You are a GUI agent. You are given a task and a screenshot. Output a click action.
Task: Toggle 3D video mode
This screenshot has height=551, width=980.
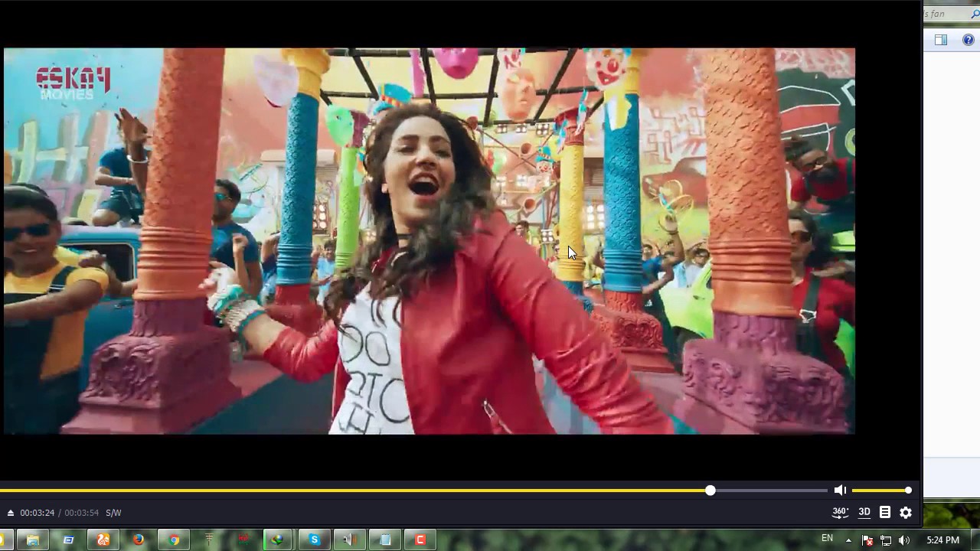click(x=864, y=512)
